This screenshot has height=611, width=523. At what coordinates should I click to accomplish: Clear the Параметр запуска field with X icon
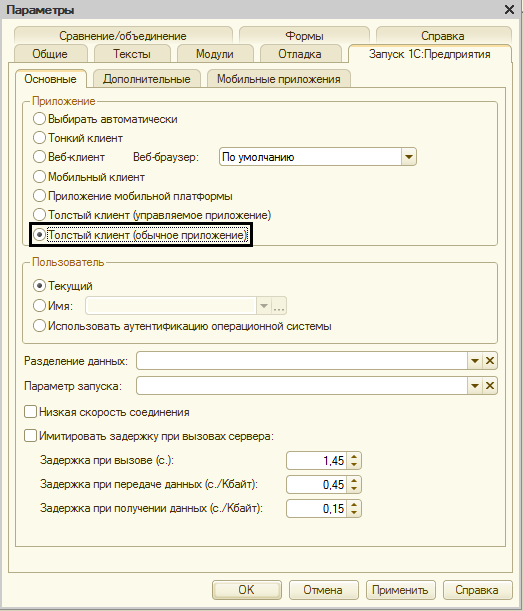tap(490, 386)
